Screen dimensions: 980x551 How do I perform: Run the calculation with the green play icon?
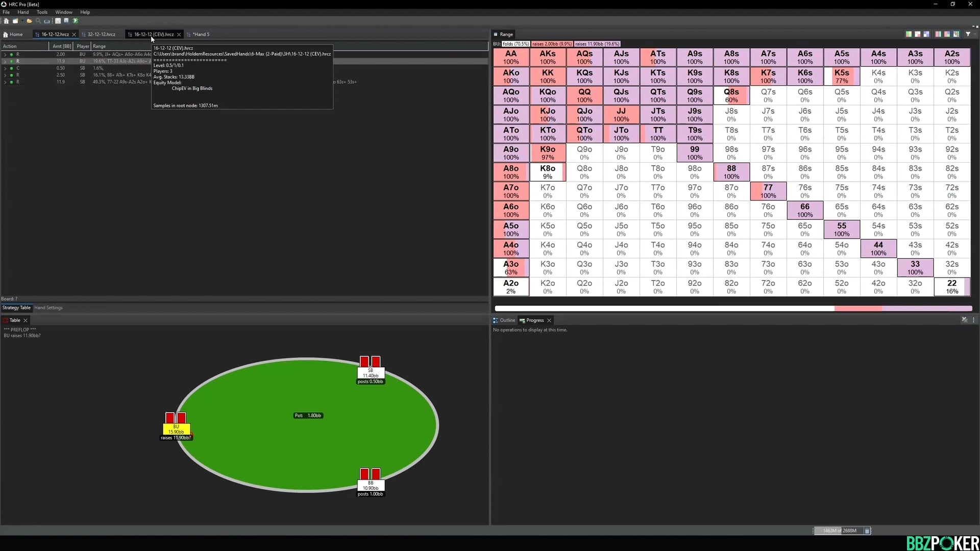(x=75, y=21)
